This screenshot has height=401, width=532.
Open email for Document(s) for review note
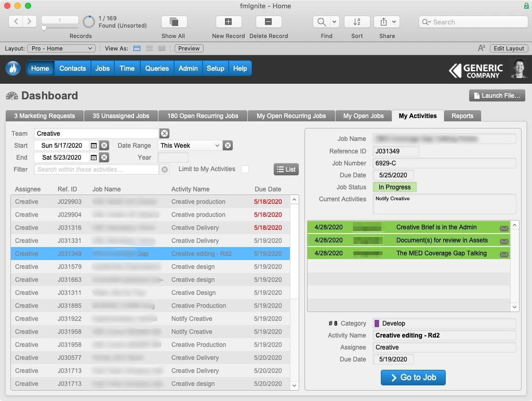tap(504, 241)
